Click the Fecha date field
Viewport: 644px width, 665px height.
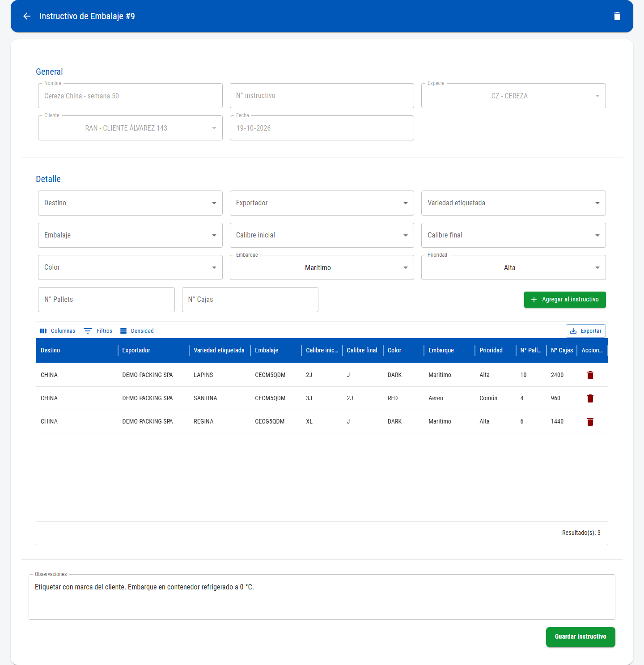[322, 128]
